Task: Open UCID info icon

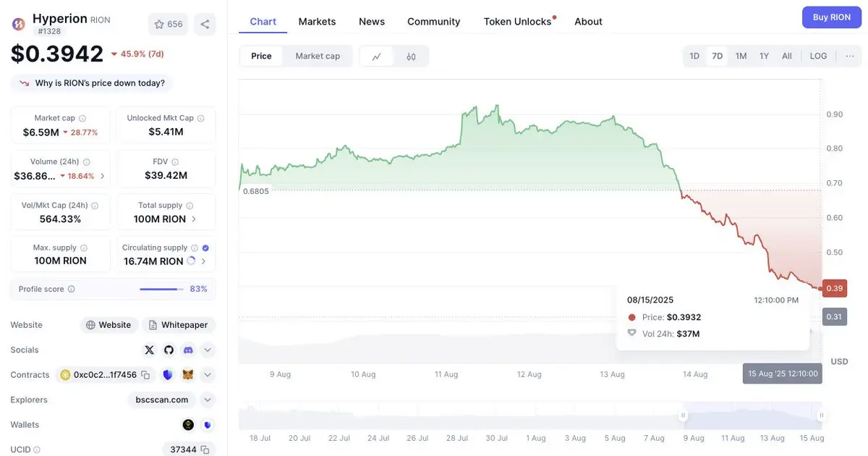Action: (36, 449)
